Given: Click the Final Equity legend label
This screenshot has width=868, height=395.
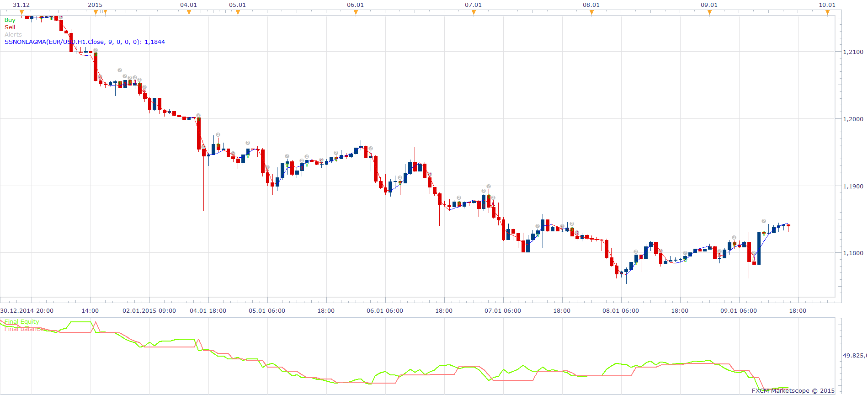Looking at the screenshot, I should click(x=22, y=322).
